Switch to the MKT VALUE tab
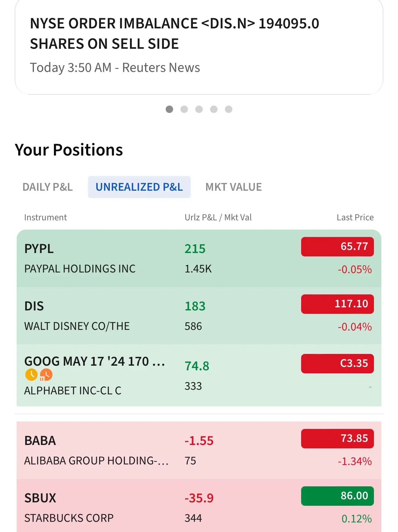This screenshot has height=532, width=398. (x=234, y=187)
